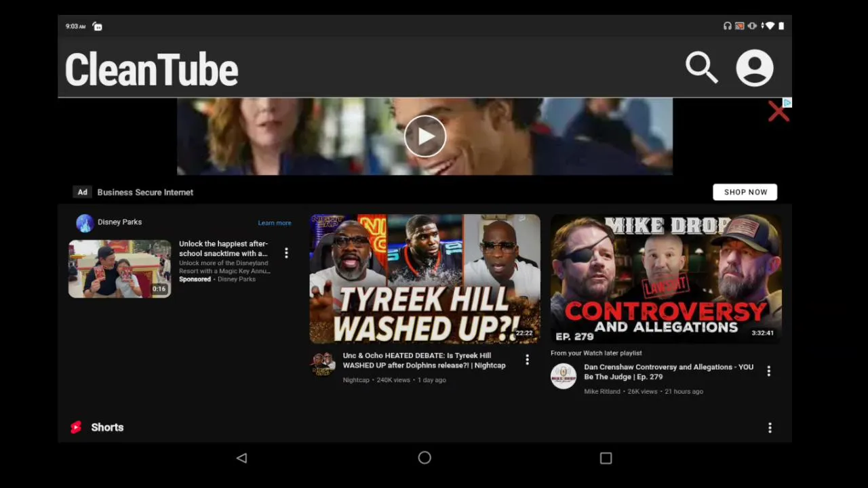Click 'From your Watch later playlist' label
The image size is (868, 488).
coord(596,353)
